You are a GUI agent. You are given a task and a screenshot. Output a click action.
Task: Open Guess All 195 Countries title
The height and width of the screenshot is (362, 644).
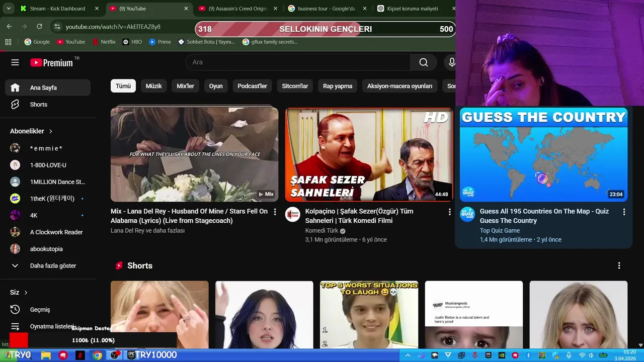tap(544, 216)
